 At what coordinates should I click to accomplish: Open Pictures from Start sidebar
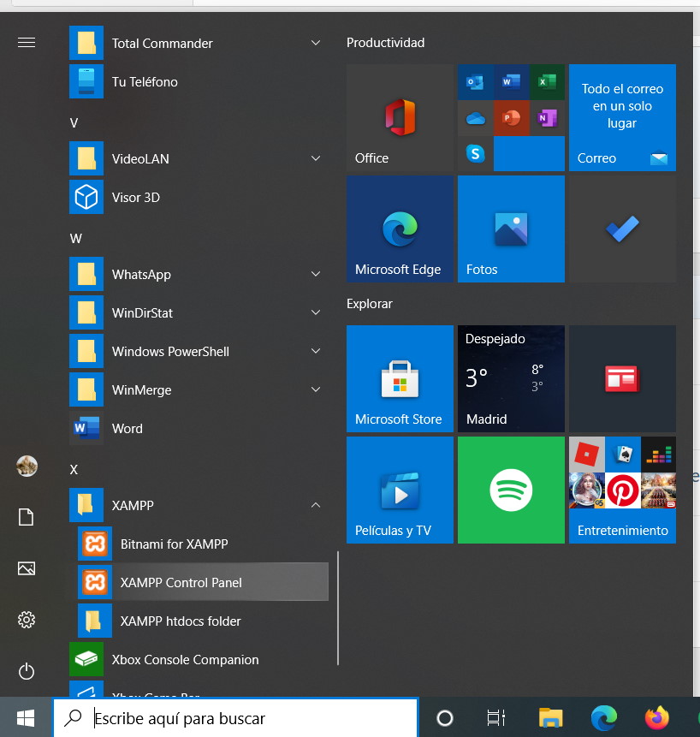[27, 568]
